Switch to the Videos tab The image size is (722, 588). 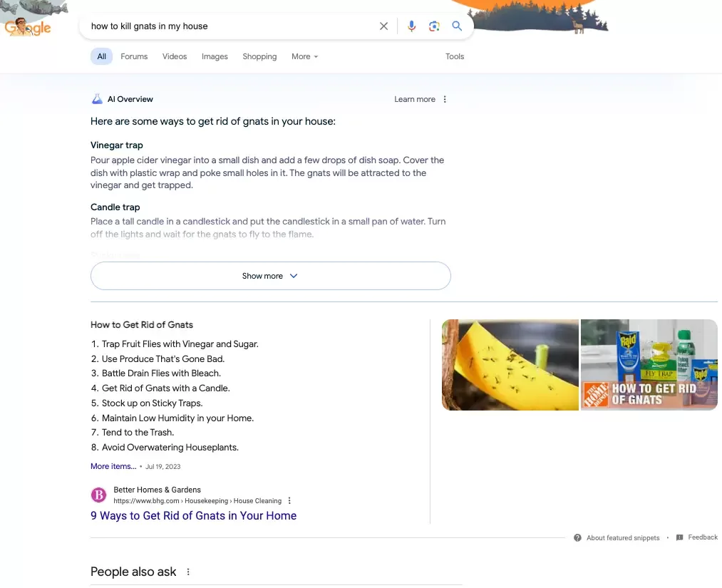point(175,56)
